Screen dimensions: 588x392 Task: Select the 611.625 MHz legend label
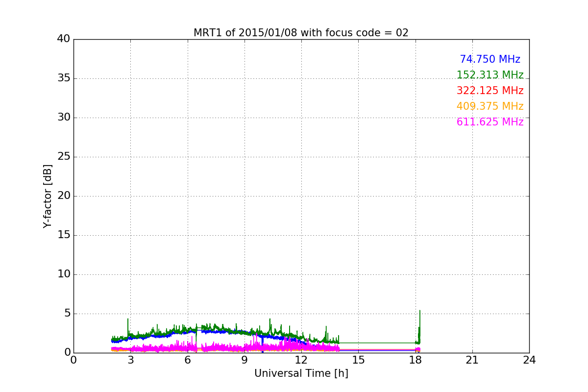[490, 122]
